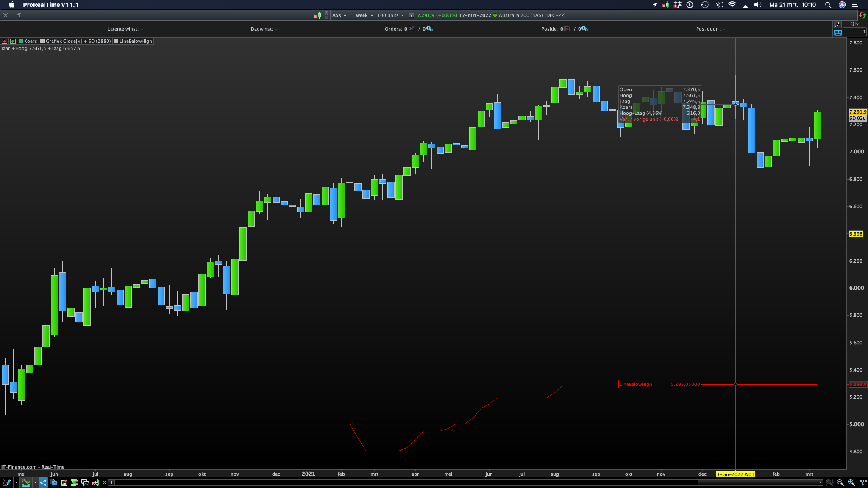Select the drawing pencil tool

pyautogui.click(x=6, y=482)
